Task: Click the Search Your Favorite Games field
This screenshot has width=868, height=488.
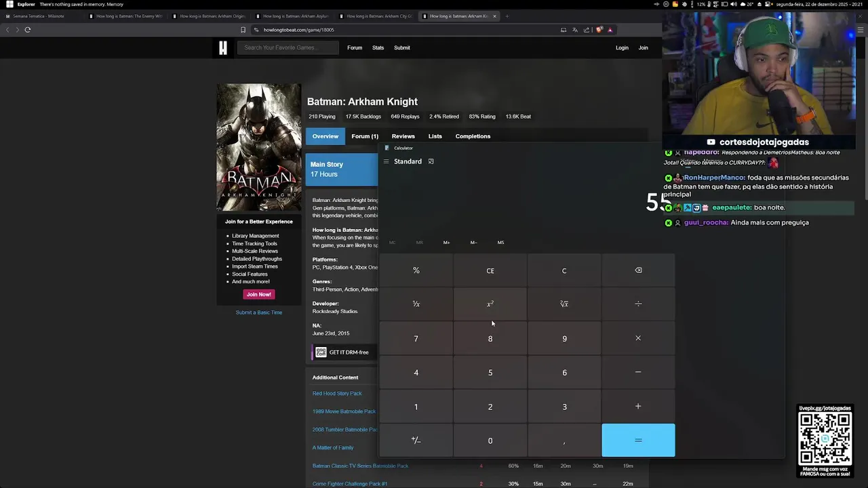Action: click(x=288, y=47)
